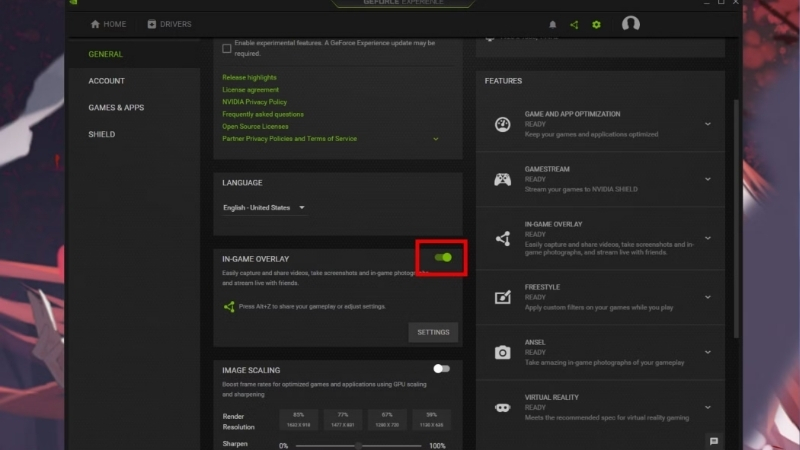Open the user account avatar
The height and width of the screenshot is (450, 800).
(x=631, y=24)
